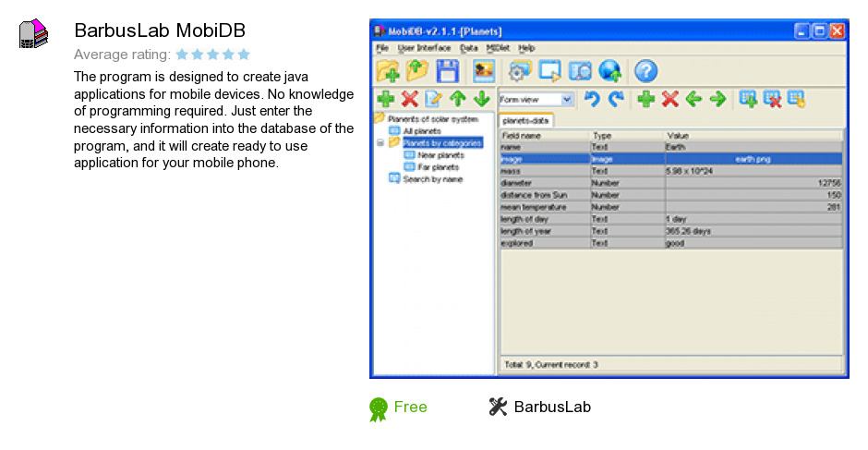Save the project with floppy disk icon
The width and height of the screenshot is (868, 450).
[447, 71]
